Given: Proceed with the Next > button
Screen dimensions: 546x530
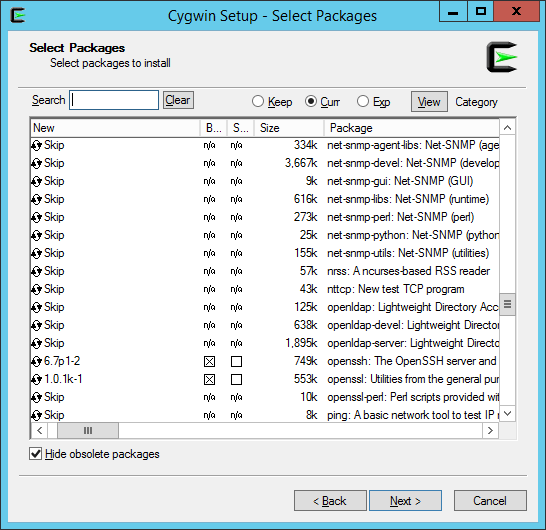Looking at the screenshot, I should 405,501.
